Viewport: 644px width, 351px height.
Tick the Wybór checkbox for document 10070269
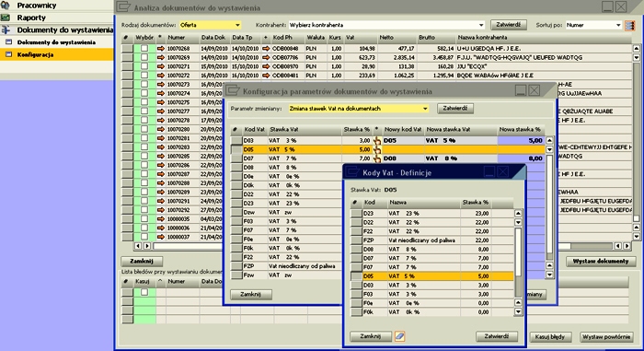144,58
